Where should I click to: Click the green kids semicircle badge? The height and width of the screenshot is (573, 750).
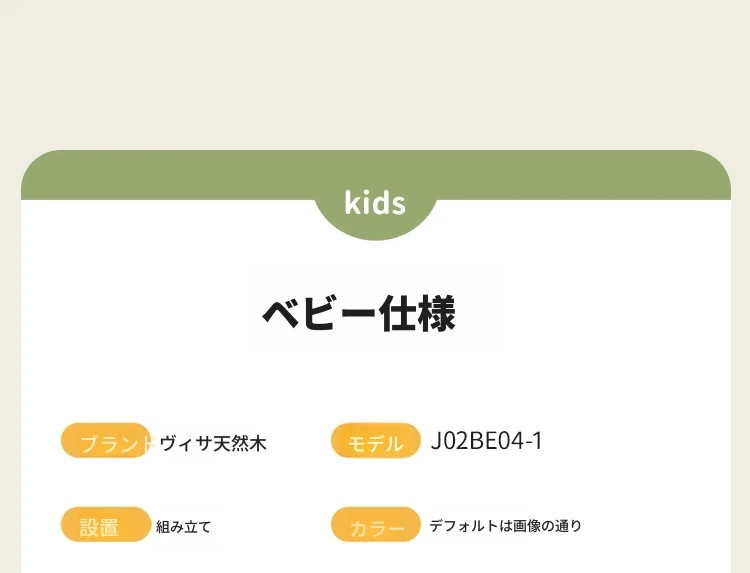click(x=375, y=210)
